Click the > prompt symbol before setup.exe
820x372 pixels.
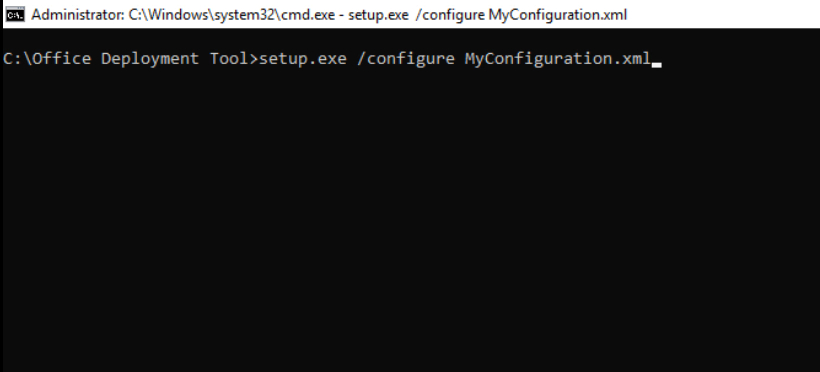254,59
